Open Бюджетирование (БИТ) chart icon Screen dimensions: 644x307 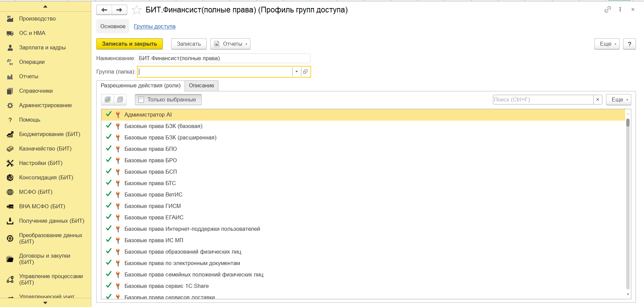(x=10, y=134)
